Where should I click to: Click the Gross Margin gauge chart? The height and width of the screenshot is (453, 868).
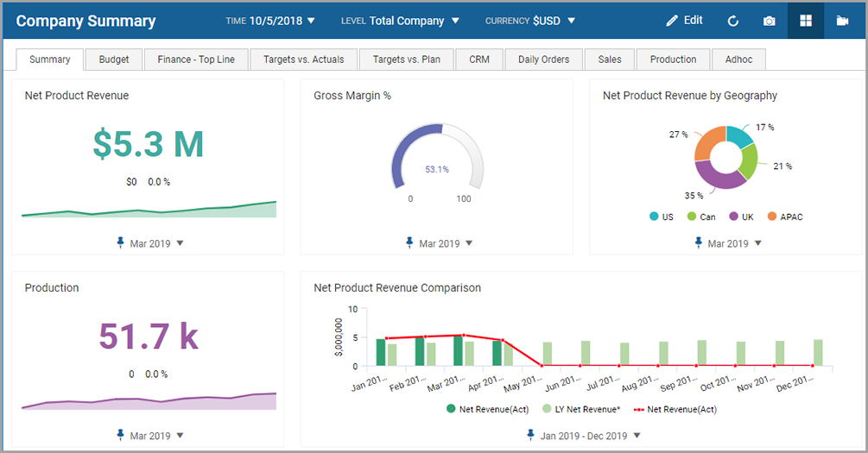click(x=436, y=155)
